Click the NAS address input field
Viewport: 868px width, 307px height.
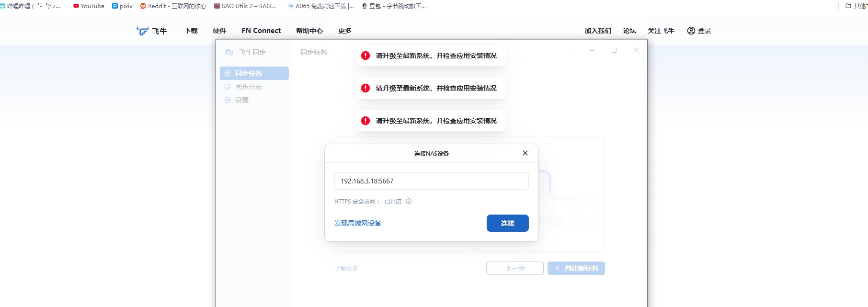click(431, 181)
